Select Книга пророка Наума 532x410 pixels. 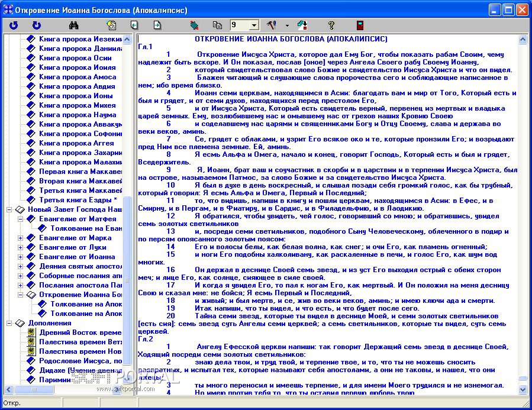click(x=78, y=115)
